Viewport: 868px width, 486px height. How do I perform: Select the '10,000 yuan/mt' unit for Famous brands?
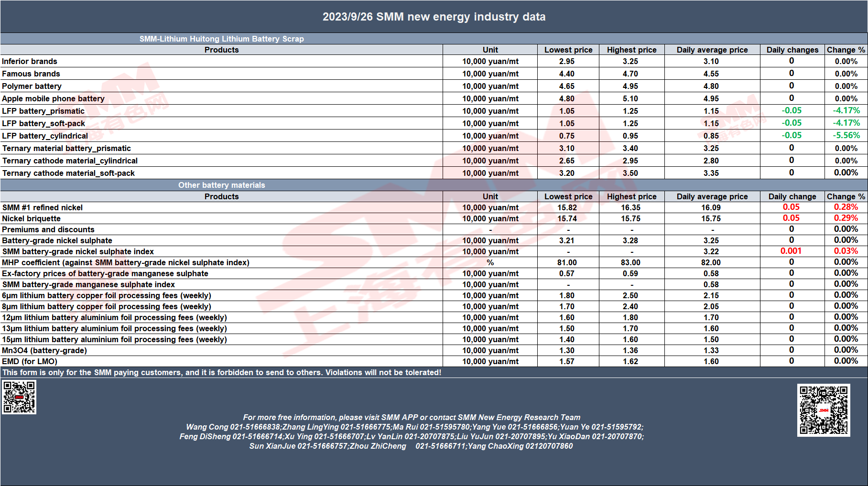[490, 74]
